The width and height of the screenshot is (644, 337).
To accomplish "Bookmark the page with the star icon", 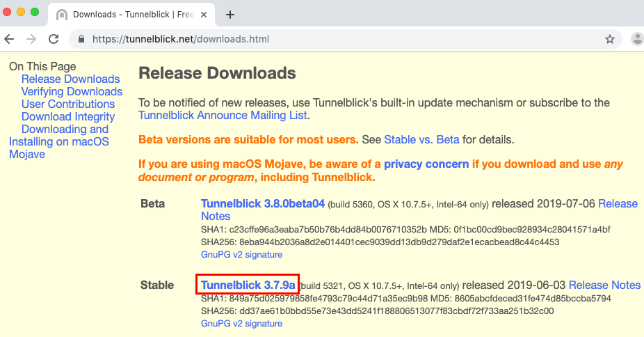I will [x=609, y=40].
